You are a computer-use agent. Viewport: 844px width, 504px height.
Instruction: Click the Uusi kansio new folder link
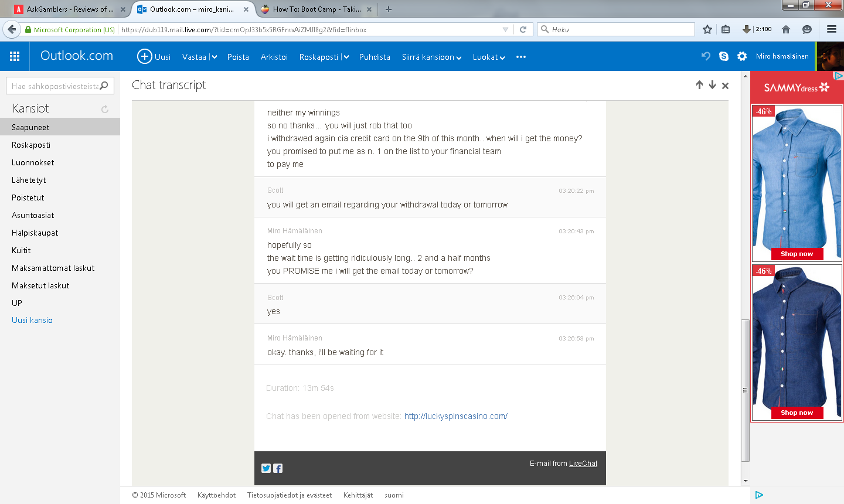point(32,320)
